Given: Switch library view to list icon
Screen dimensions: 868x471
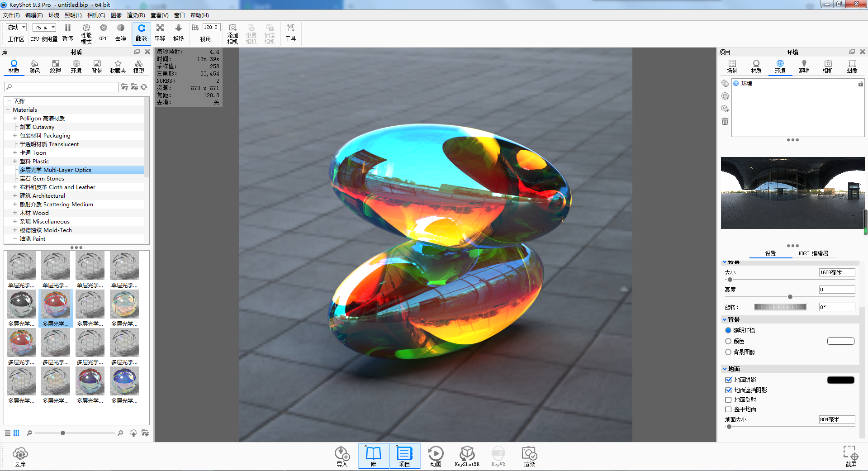Looking at the screenshot, I should tap(8, 433).
